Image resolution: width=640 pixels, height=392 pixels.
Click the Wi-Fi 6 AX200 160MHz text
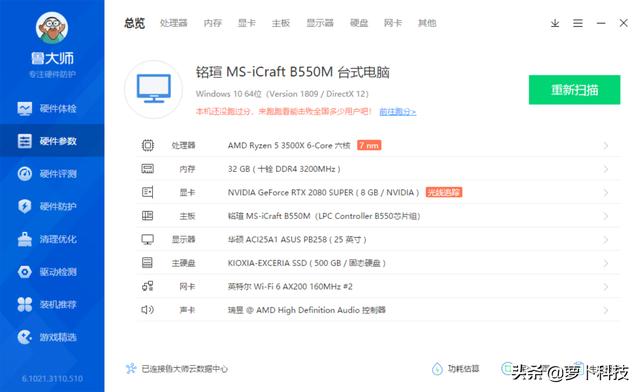(290, 287)
